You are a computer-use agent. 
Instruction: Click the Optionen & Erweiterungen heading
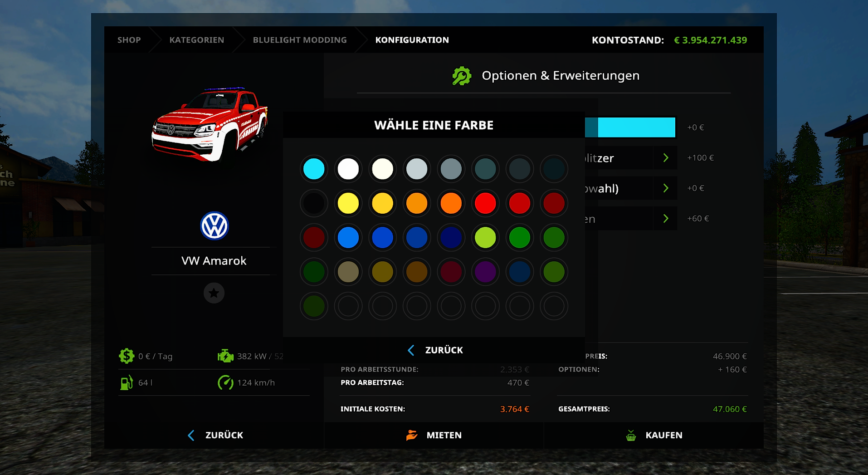pyautogui.click(x=561, y=76)
